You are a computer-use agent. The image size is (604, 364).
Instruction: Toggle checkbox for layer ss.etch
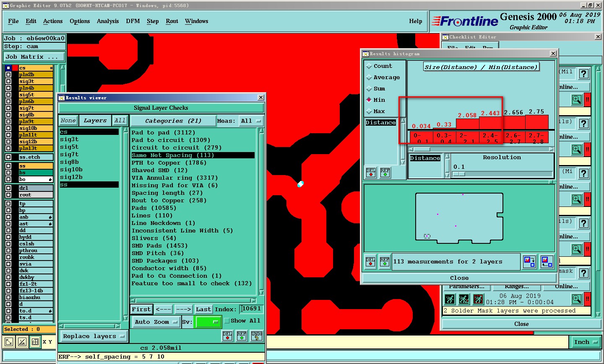click(x=8, y=157)
